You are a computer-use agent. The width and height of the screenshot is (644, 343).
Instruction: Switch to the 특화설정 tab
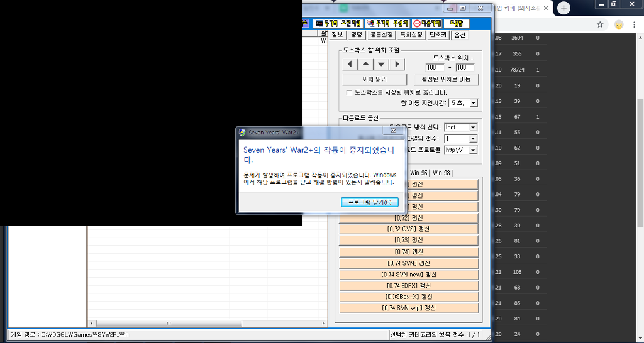pyautogui.click(x=411, y=35)
